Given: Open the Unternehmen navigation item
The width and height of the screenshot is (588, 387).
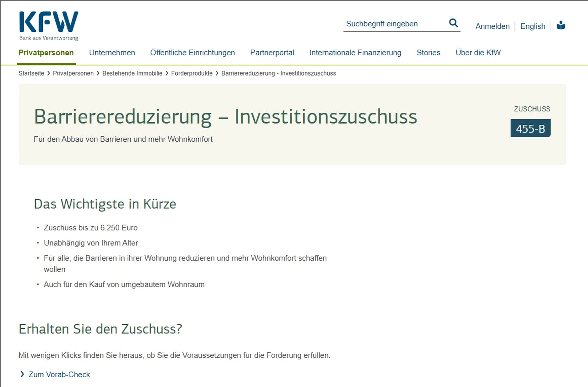Looking at the screenshot, I should pyautogui.click(x=112, y=52).
